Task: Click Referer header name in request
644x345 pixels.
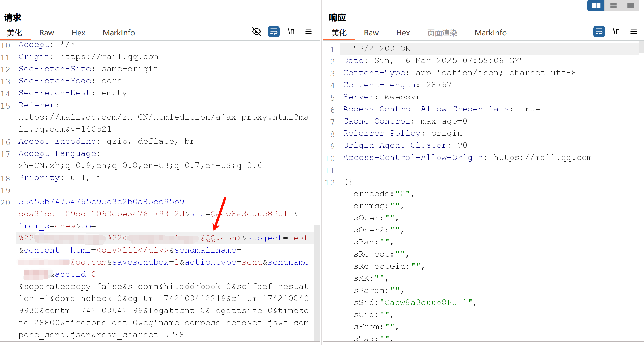Action: click(39, 105)
